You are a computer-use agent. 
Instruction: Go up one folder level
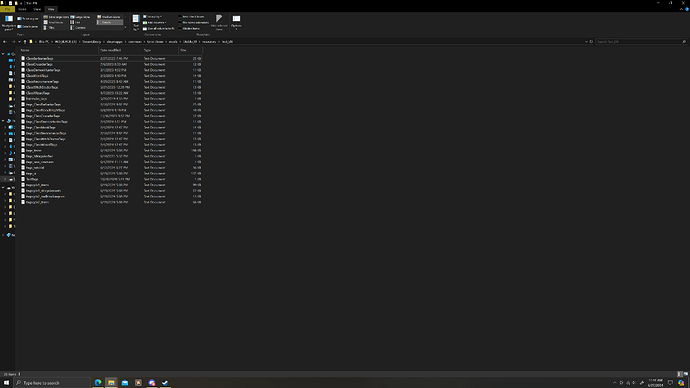point(25,41)
